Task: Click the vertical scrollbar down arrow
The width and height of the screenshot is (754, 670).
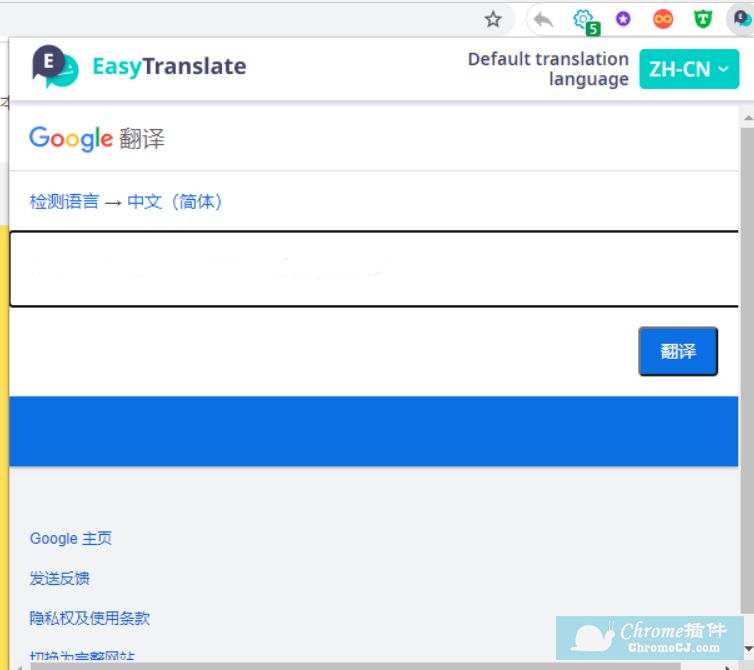Action: click(748, 649)
